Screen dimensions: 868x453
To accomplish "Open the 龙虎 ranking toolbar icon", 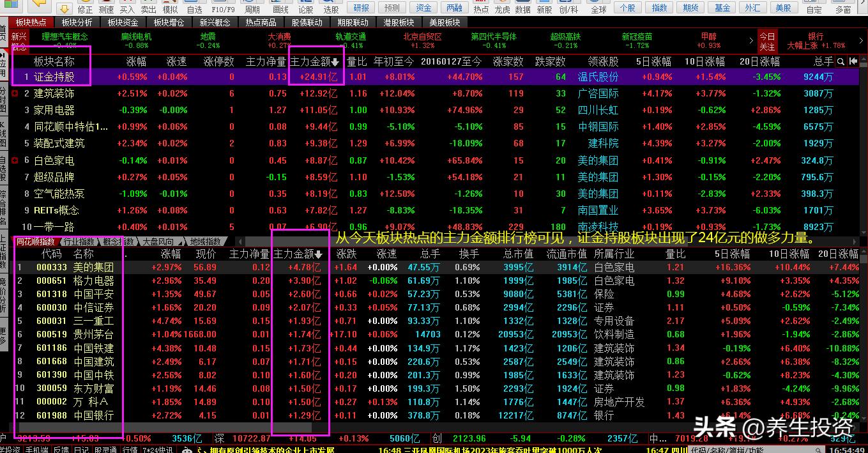I will tap(502, 8).
